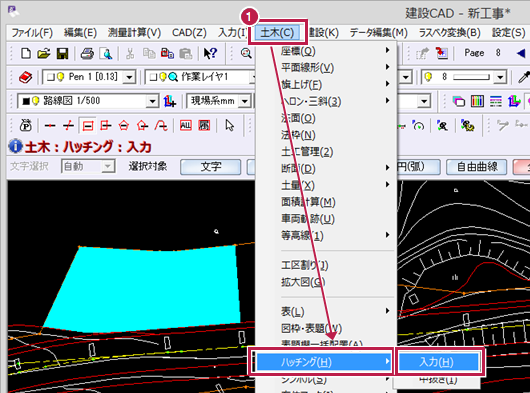Open a file with folder icon
The width and height of the screenshot is (530, 393).
pos(44,53)
